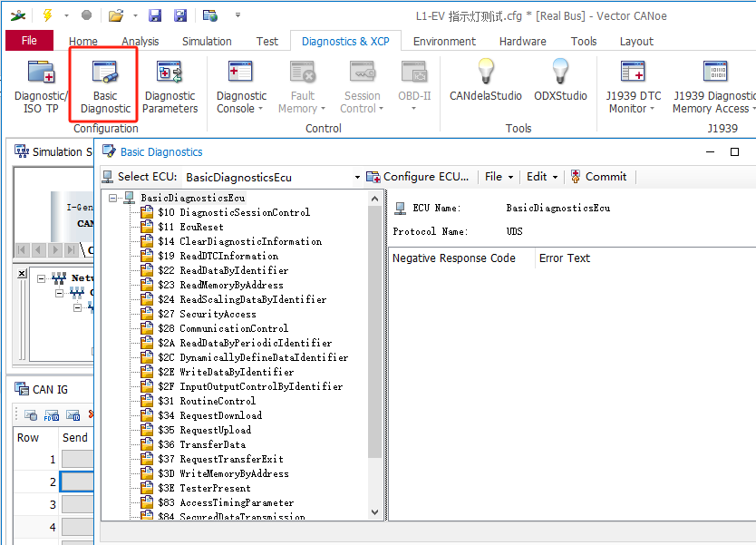Screen dimensions: 756x545
Task: Click the save configuration icon
Action: pos(155,15)
